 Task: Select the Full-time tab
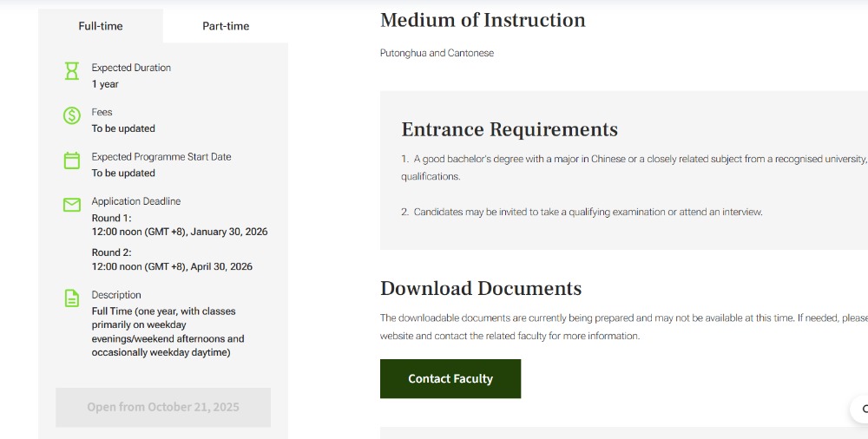point(101,26)
